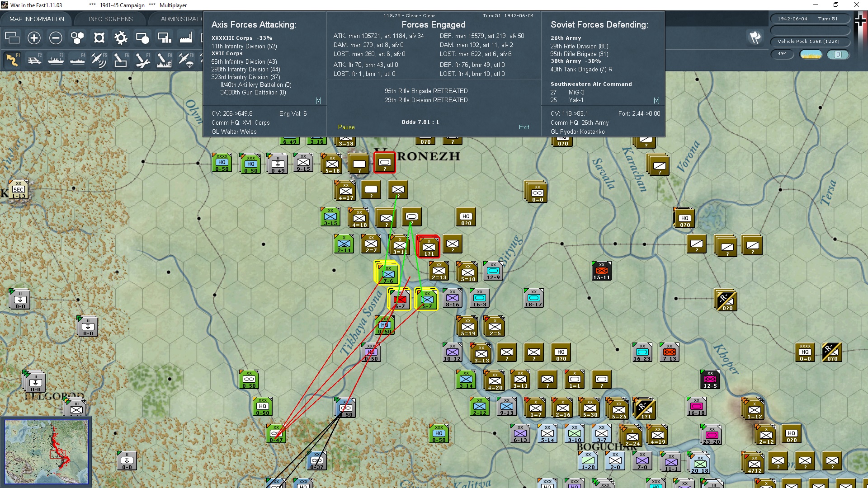Click the 494 admin points field
The width and height of the screenshot is (868, 488).
(783, 54)
